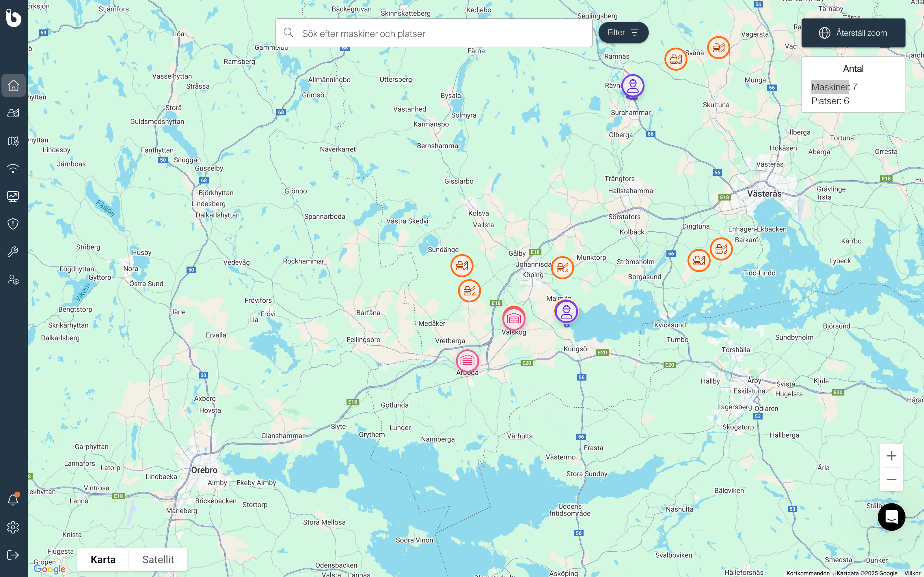Click the search field for machines and places
The image size is (924, 577).
(x=434, y=33)
